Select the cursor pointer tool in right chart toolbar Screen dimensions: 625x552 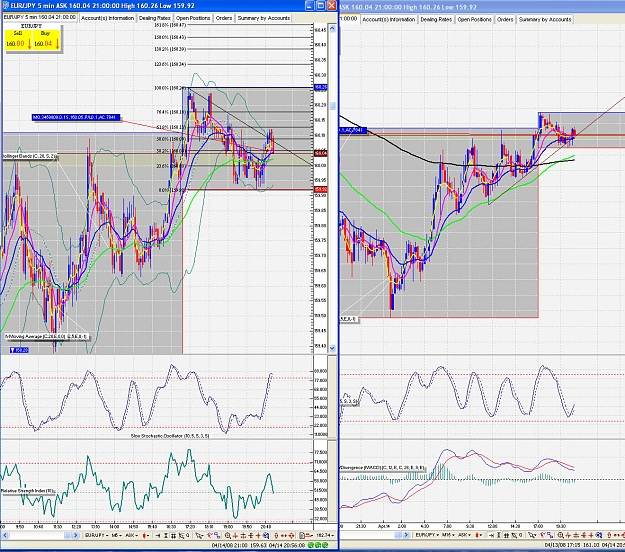531,535
